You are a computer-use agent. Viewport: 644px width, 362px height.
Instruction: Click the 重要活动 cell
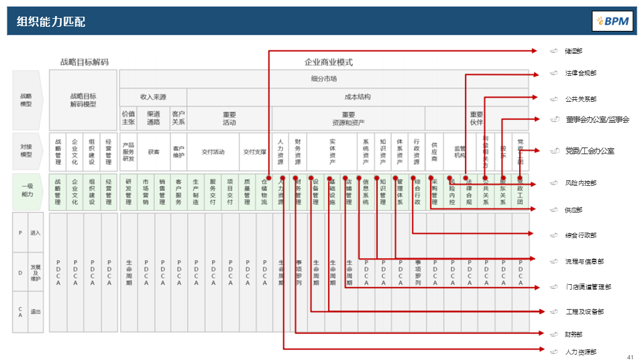click(x=229, y=118)
